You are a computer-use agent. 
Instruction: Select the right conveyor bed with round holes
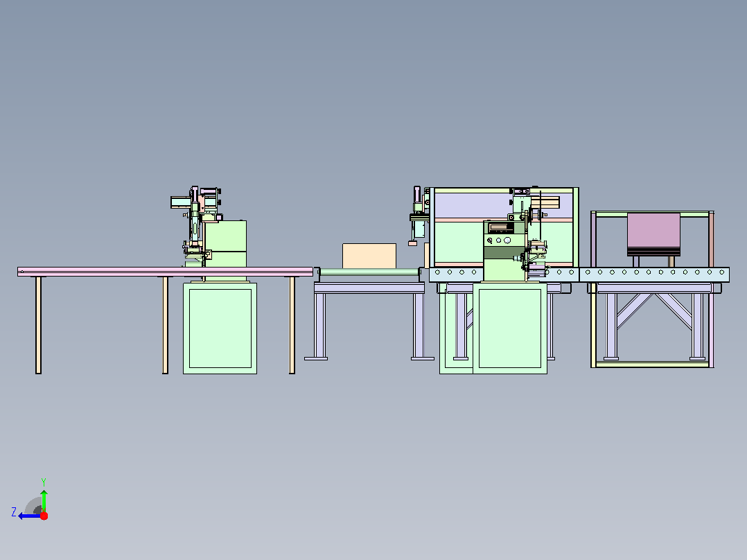pyautogui.click(x=654, y=274)
